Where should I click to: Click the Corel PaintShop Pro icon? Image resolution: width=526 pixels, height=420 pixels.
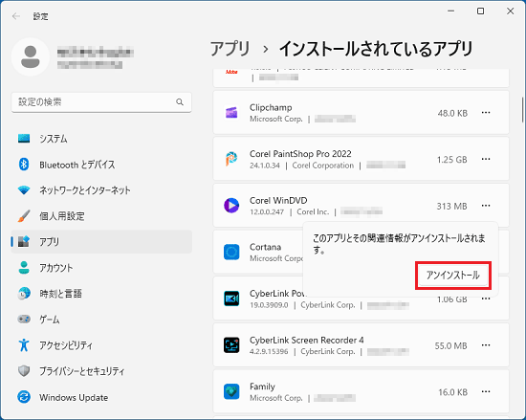click(x=231, y=159)
